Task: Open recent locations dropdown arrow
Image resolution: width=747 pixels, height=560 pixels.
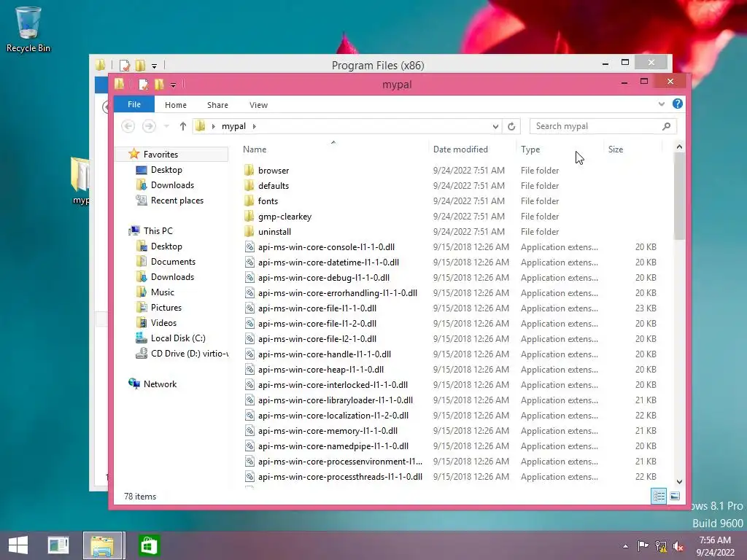Action: point(166,126)
